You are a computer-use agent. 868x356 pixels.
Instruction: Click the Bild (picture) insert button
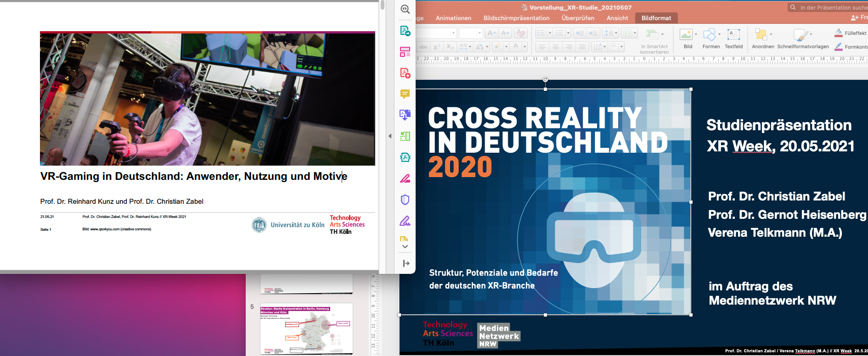[688, 39]
